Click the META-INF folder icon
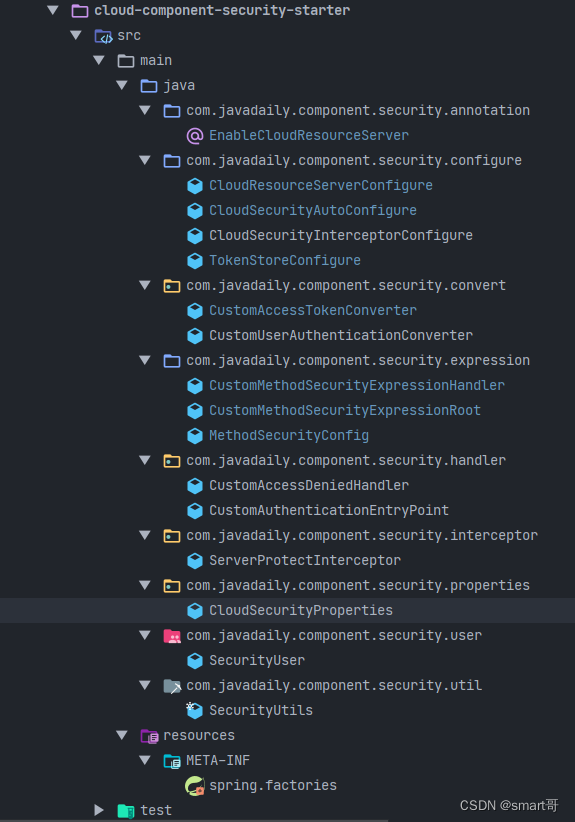Viewport: 575px width, 822px height. pyautogui.click(x=172, y=761)
